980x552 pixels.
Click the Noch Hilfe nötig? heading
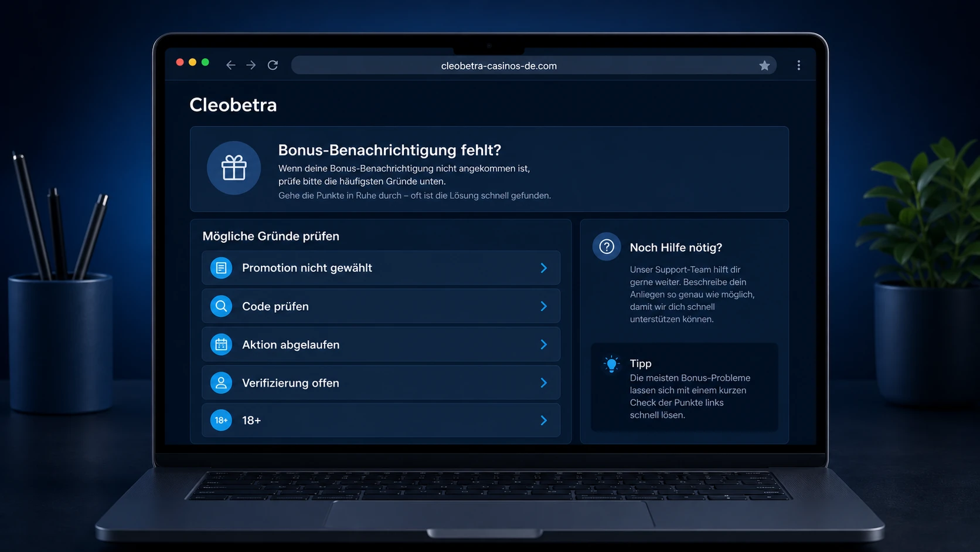coord(676,248)
